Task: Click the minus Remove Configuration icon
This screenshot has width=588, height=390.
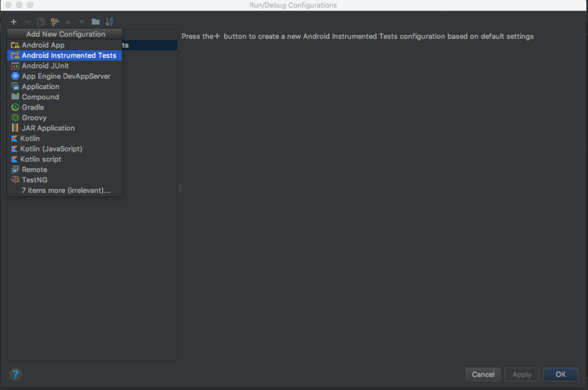Action: 27,22
